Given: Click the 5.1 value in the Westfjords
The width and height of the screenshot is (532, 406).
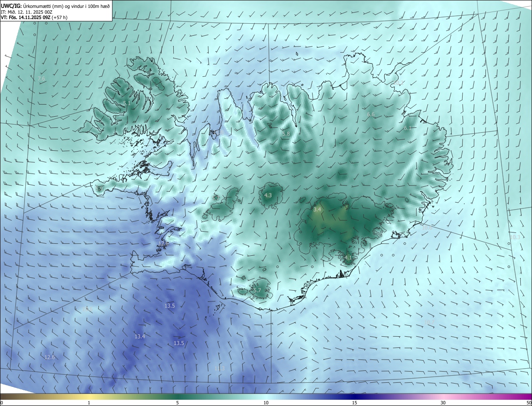Looking at the screenshot, I should (x=127, y=103).
